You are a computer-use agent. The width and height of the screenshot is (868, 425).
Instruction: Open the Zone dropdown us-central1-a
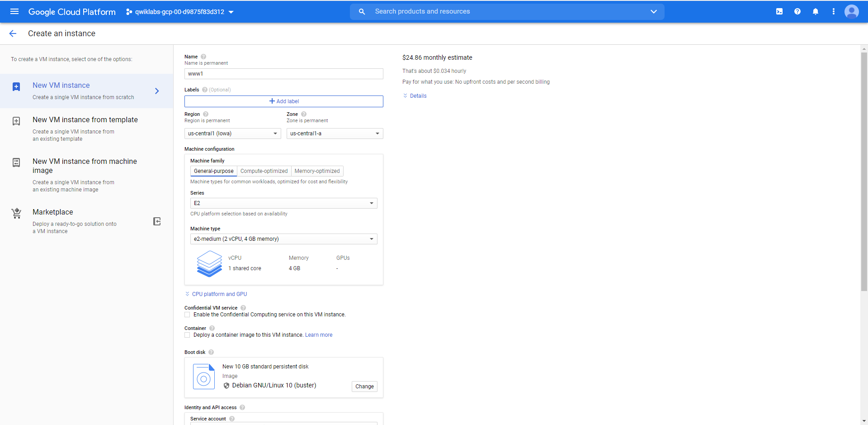click(x=335, y=134)
